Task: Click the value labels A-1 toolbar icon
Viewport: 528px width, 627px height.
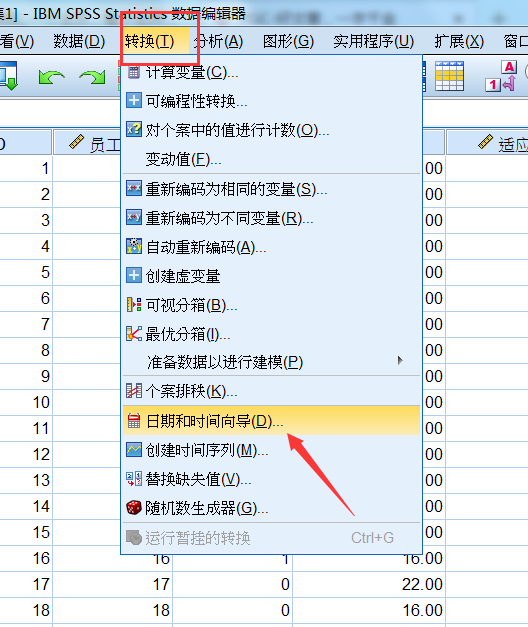Action: [x=502, y=76]
